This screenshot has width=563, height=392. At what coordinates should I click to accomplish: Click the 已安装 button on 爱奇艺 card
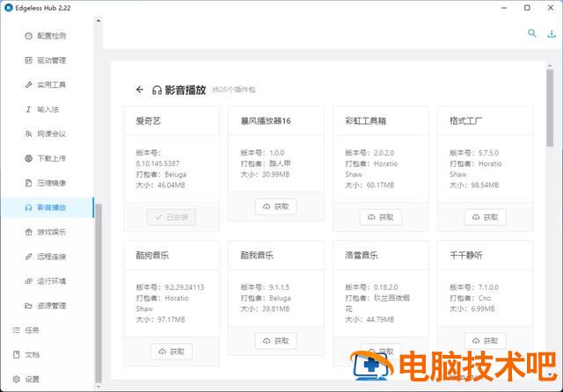pyautogui.click(x=172, y=217)
